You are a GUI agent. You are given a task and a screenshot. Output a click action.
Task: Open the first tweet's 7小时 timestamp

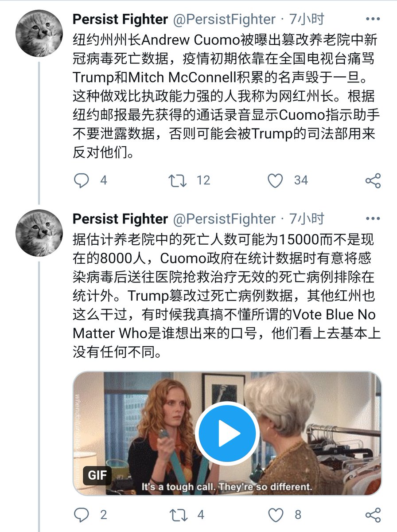pyautogui.click(x=307, y=19)
